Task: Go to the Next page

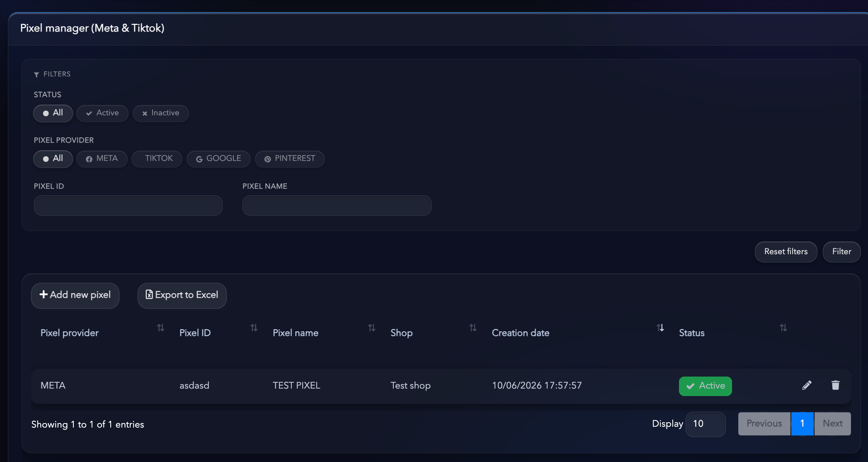Action: point(833,423)
